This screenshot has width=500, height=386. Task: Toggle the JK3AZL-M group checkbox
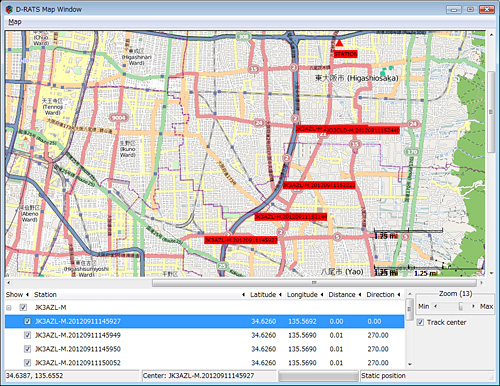(x=23, y=307)
